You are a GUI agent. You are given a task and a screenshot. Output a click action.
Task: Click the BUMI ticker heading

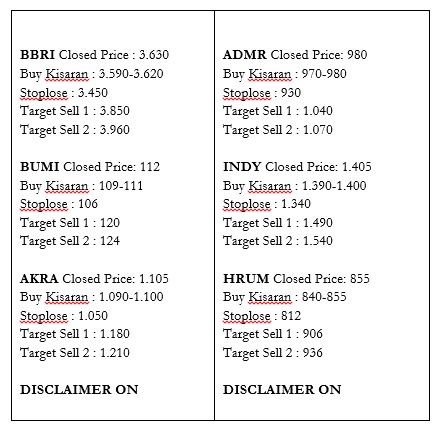tap(40, 167)
